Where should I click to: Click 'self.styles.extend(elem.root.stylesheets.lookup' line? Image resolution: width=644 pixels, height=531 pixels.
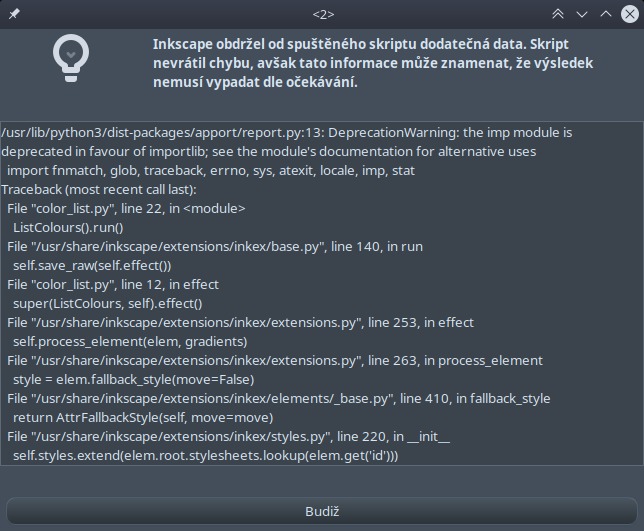coord(205,455)
